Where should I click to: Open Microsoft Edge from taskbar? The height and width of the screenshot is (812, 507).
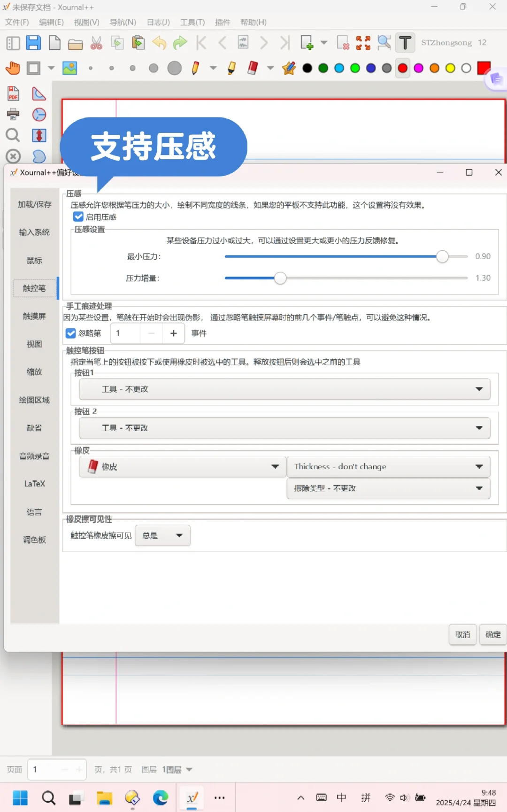[x=161, y=797]
